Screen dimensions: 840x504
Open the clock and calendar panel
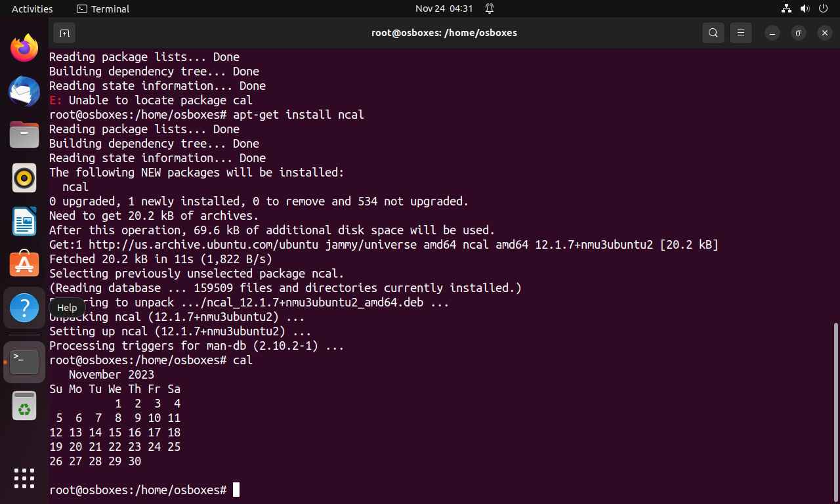pyautogui.click(x=444, y=9)
